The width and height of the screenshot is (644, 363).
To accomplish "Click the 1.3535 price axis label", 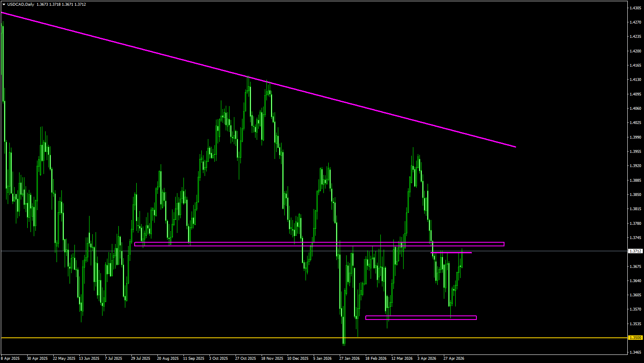I will (x=635, y=324).
